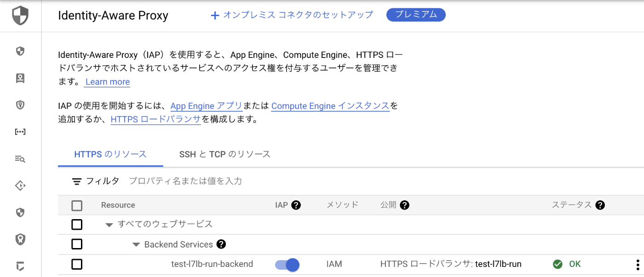Tick checkbox for すべてのウェブサービス row
The image size is (644, 277).
[77, 225]
